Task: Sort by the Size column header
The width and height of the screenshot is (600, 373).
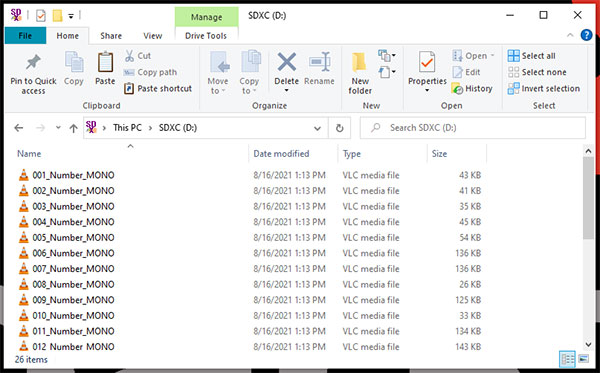Action: (439, 154)
